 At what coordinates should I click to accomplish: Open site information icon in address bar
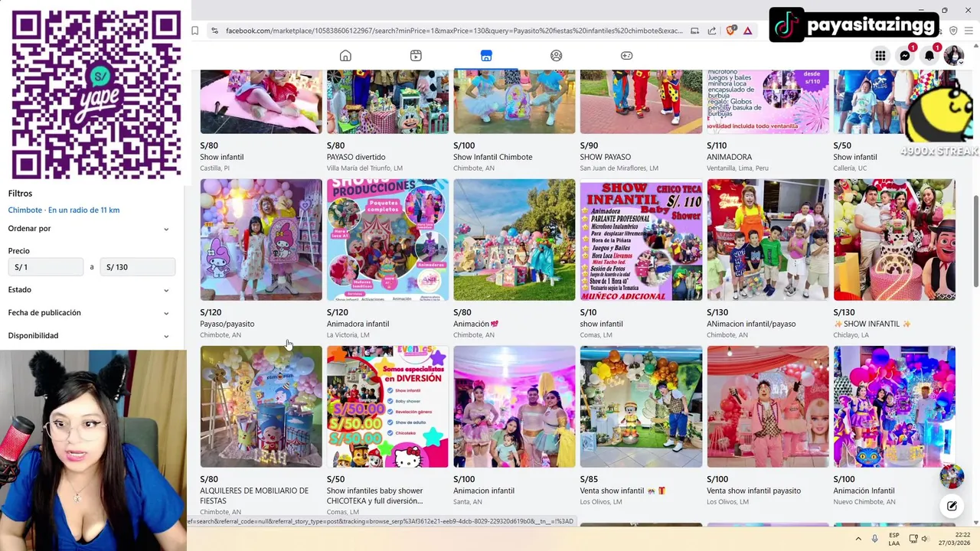click(x=215, y=31)
